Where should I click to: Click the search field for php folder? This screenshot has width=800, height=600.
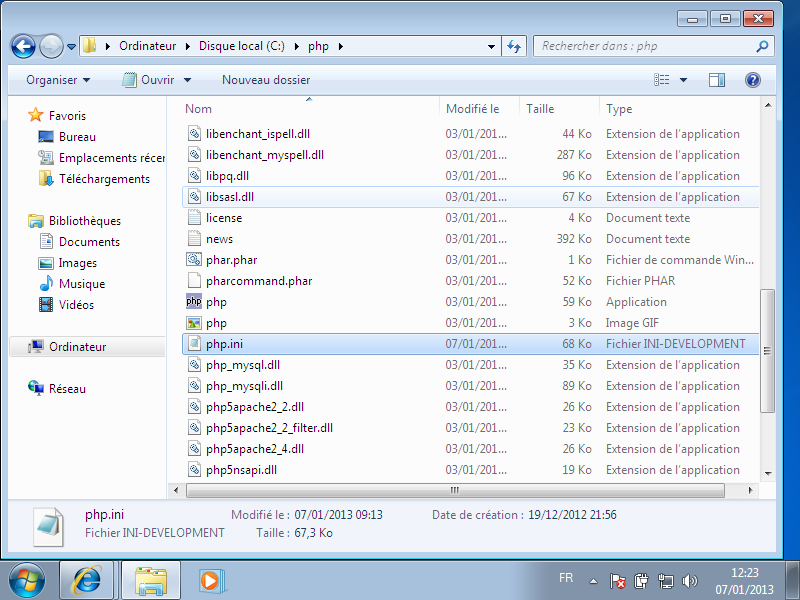pos(645,46)
